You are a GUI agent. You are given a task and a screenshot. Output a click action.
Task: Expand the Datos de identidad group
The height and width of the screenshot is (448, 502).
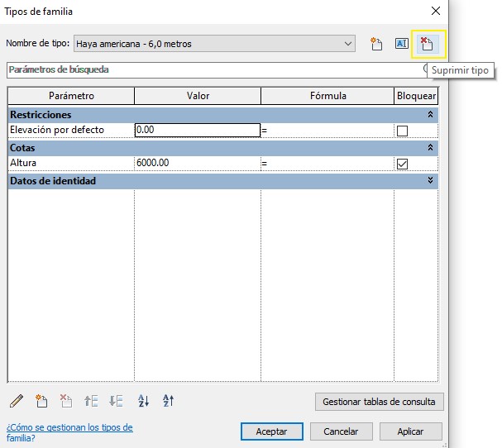pyautogui.click(x=430, y=180)
